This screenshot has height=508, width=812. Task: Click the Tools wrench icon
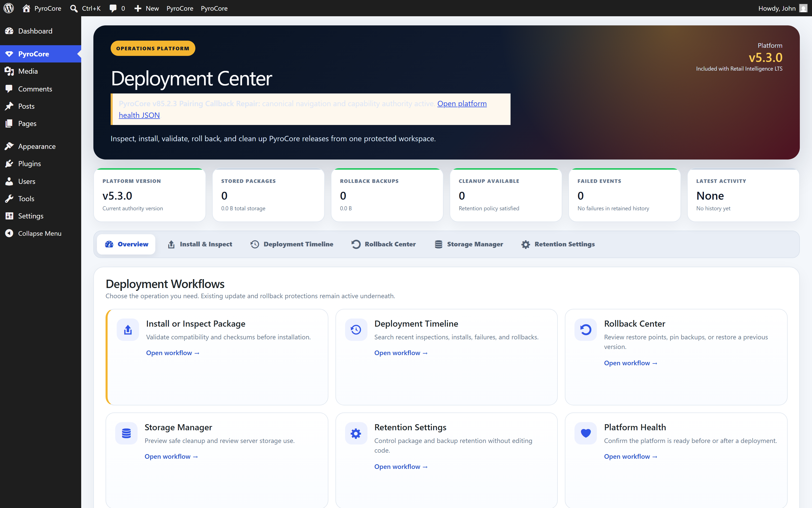click(9, 199)
